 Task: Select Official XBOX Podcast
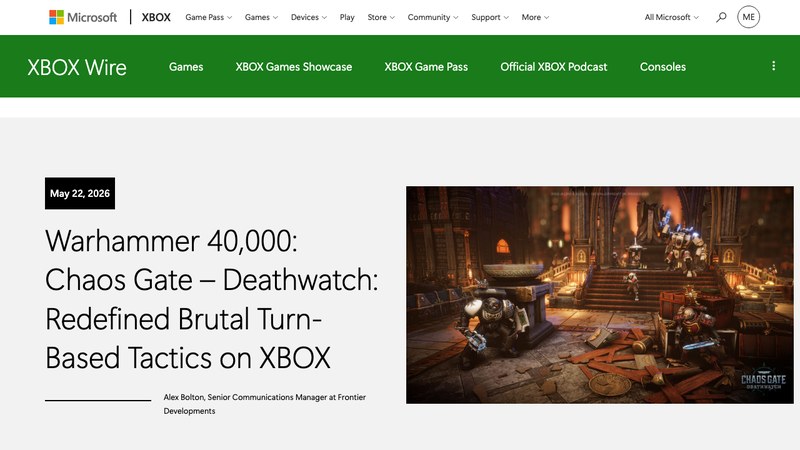click(x=554, y=67)
